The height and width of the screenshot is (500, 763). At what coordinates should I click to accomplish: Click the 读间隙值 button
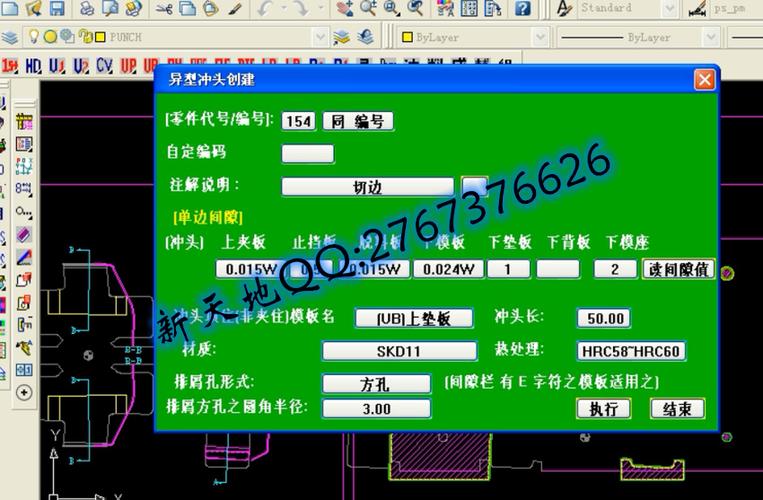[x=679, y=269]
